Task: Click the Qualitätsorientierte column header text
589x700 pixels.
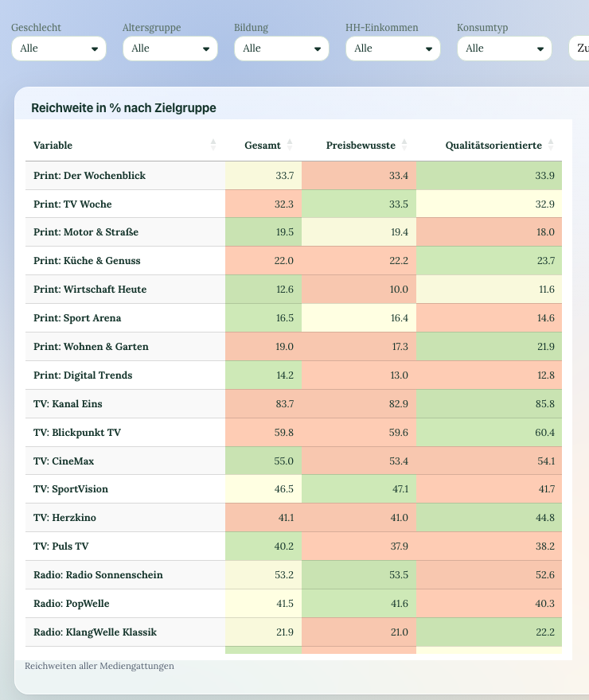Action: 493,145
